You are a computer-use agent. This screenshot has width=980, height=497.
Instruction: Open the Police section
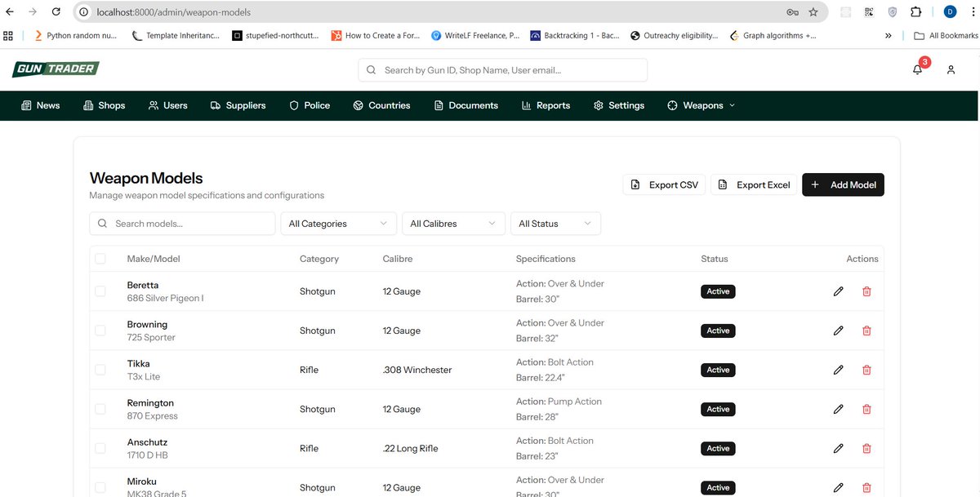(310, 105)
